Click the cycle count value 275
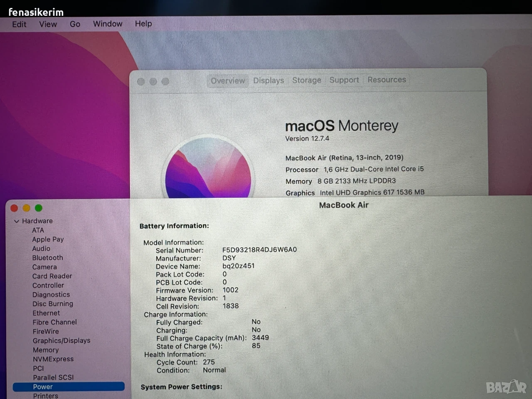 click(209, 362)
